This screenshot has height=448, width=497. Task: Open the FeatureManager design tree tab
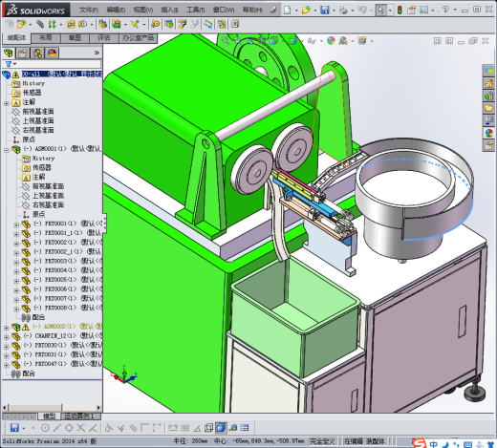[9, 53]
